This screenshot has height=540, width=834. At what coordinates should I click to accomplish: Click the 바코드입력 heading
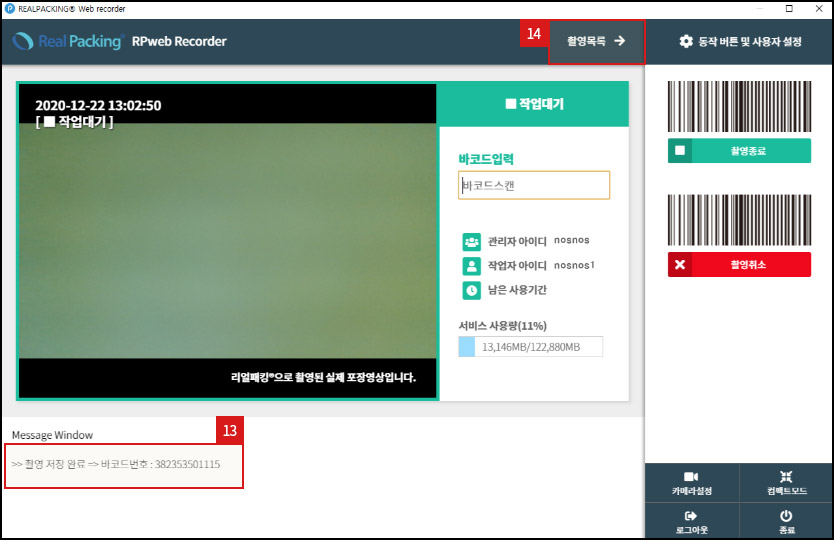point(486,159)
